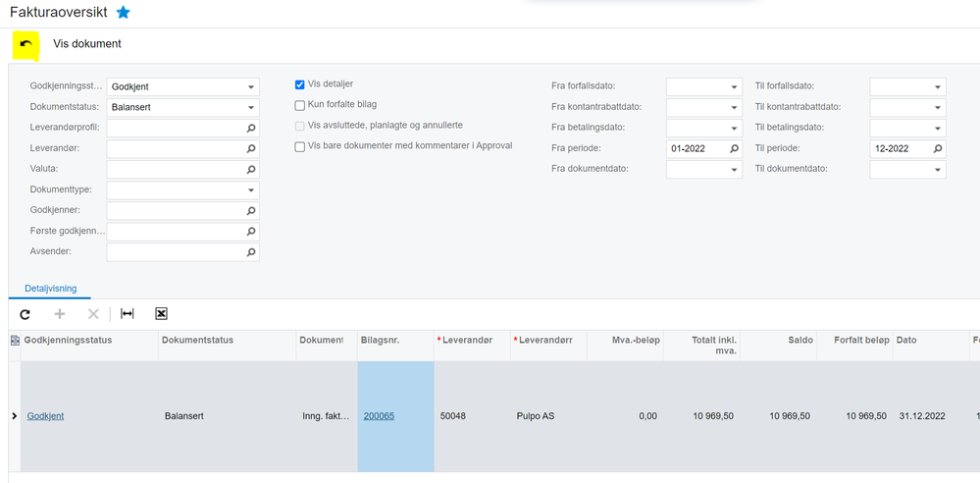Check Vis bare dokumenter med kommentarer
This screenshot has height=483, width=980.
click(x=300, y=146)
